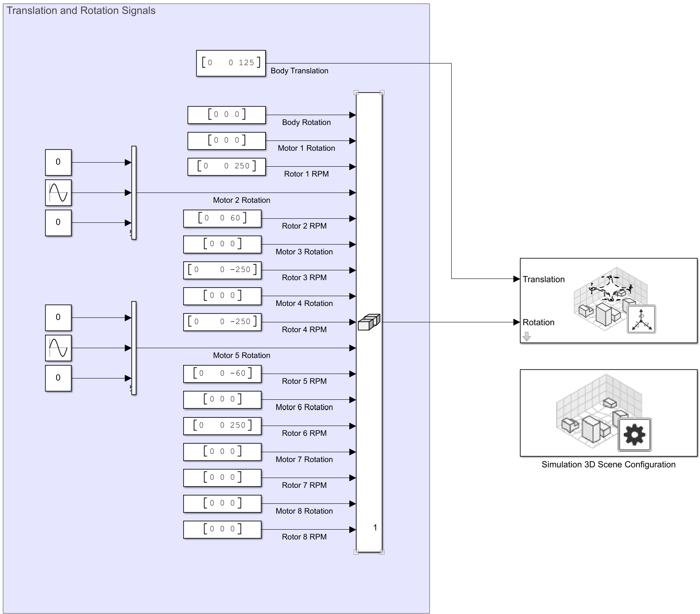Click the Translation input port label

pyautogui.click(x=543, y=279)
